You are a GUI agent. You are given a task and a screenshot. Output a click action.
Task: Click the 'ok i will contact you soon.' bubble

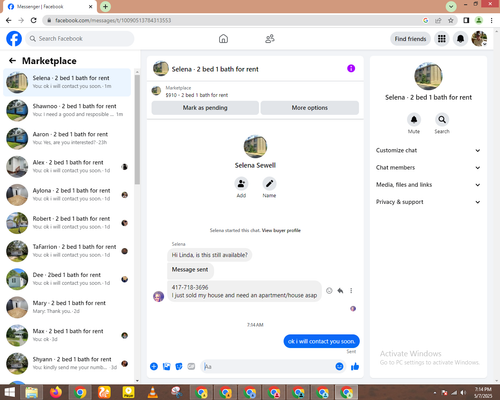pos(321,341)
